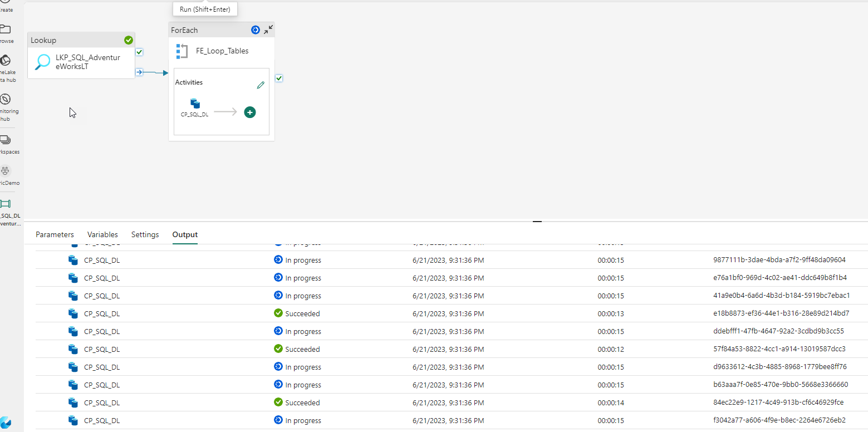Select run ID d9633612-4c3b-4885-8968-1779bee8ff76
Viewport: 868px width, 432px height.
[780, 367]
